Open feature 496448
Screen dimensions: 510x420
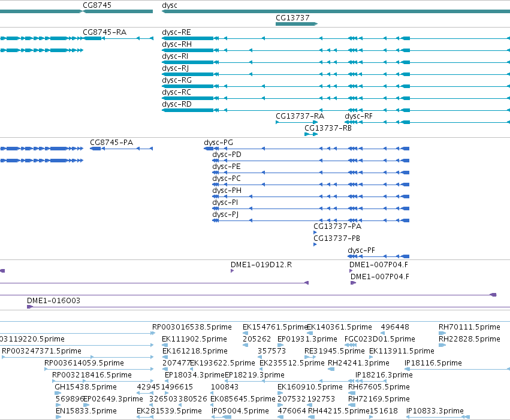pos(395,327)
